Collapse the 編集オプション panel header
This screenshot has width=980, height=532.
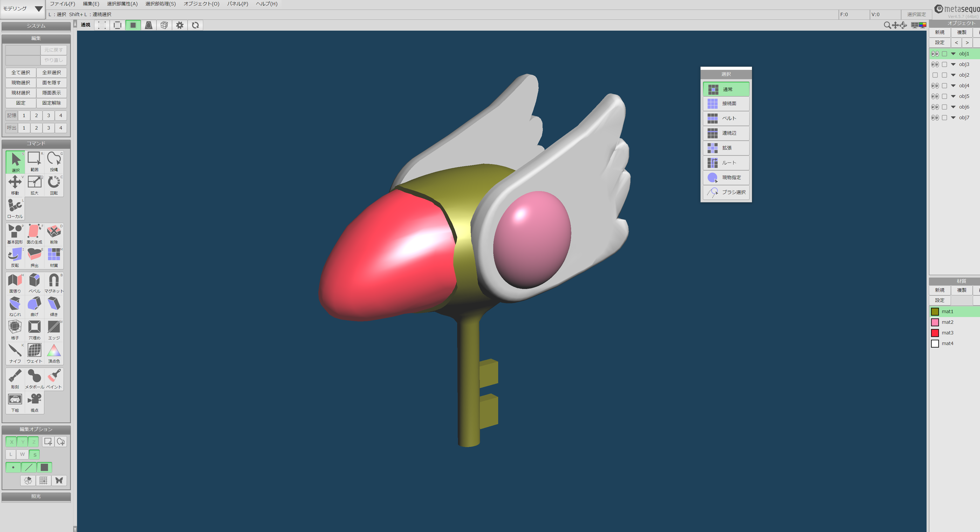(x=36, y=429)
